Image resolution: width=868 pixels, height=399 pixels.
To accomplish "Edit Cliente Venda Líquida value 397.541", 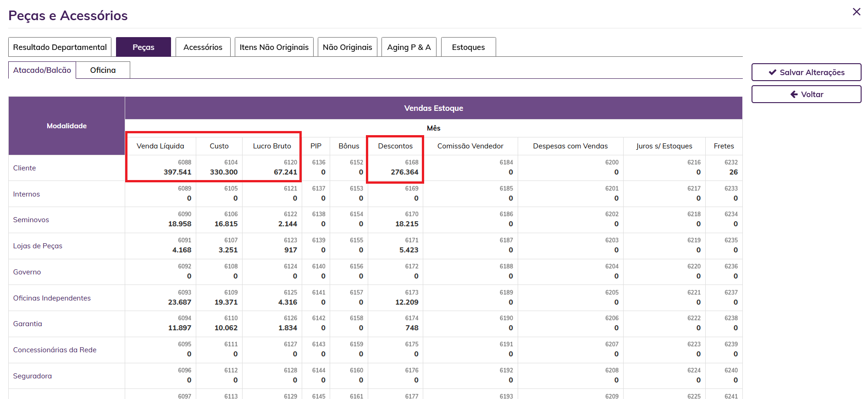I will (177, 172).
